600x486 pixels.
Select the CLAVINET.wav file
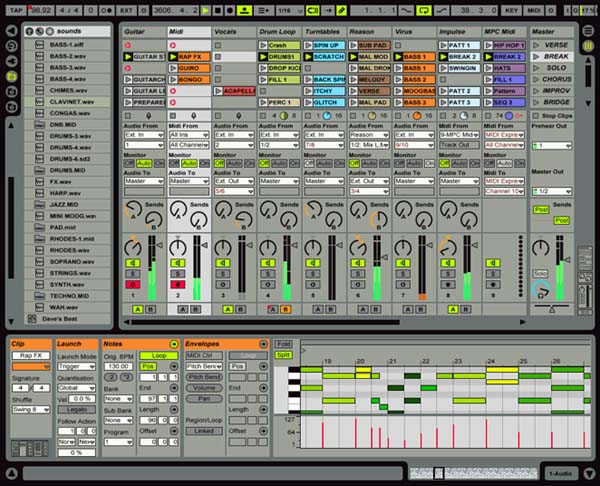[x=67, y=102]
